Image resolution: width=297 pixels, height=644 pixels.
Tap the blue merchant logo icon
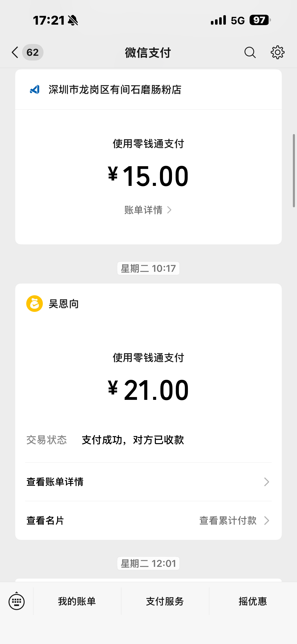[35, 90]
